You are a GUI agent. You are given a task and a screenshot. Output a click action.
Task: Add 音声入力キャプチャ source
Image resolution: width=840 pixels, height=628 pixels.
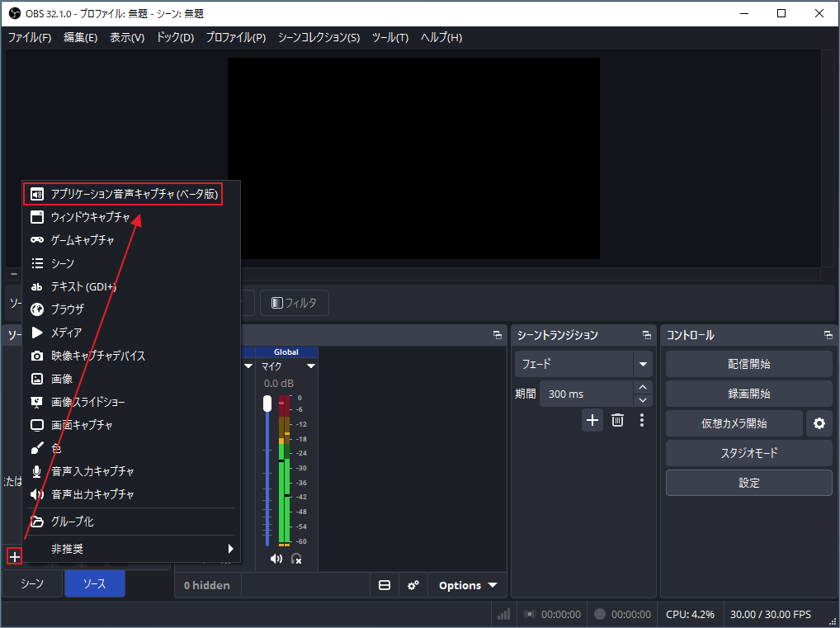(131, 471)
